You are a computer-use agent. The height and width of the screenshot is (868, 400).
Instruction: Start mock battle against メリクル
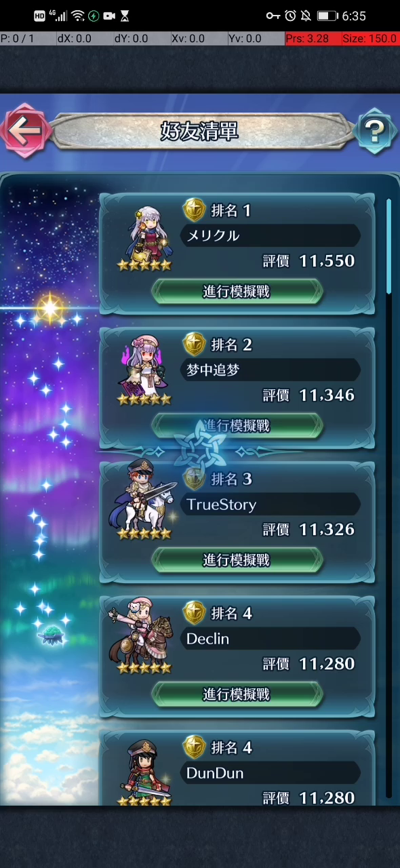click(237, 291)
